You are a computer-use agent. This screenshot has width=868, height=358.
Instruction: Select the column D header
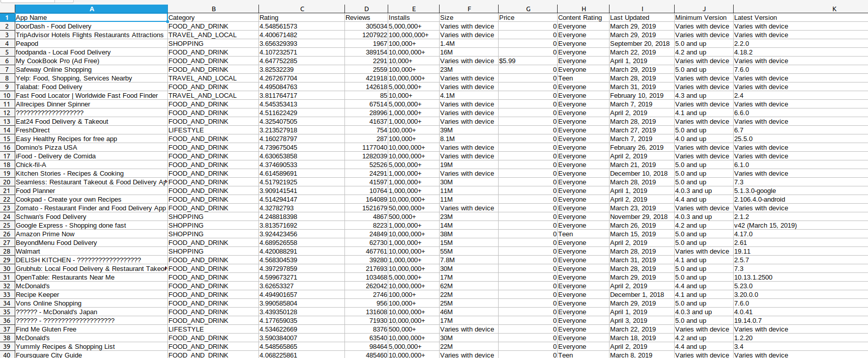[366, 9]
